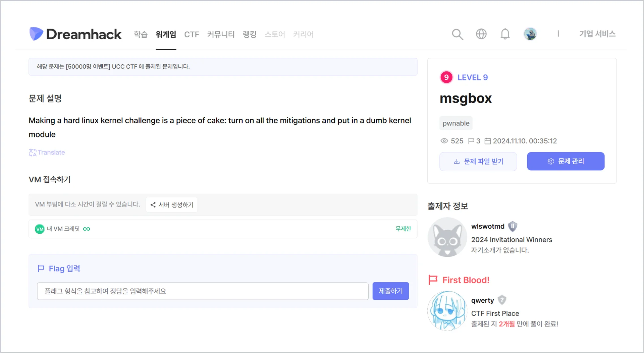Screen dimensions: 644x353
Task: Click the shield badge next to wlswotmd
Action: click(x=513, y=226)
